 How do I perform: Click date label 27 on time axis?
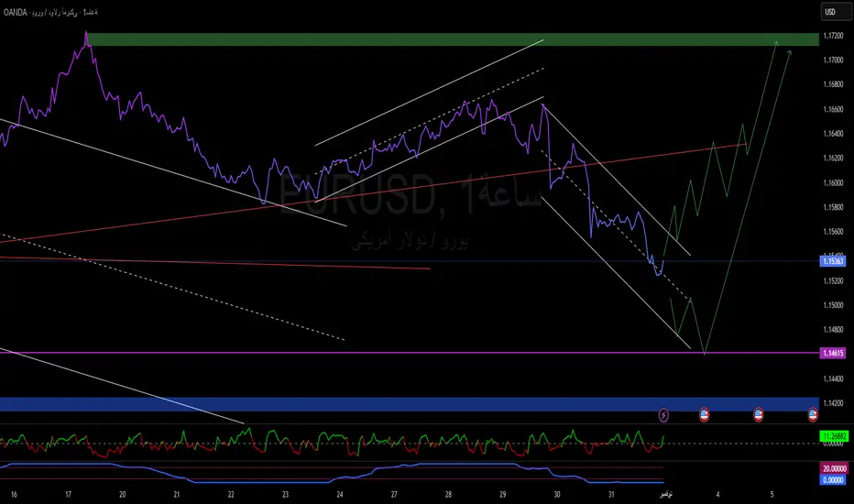[x=394, y=495]
